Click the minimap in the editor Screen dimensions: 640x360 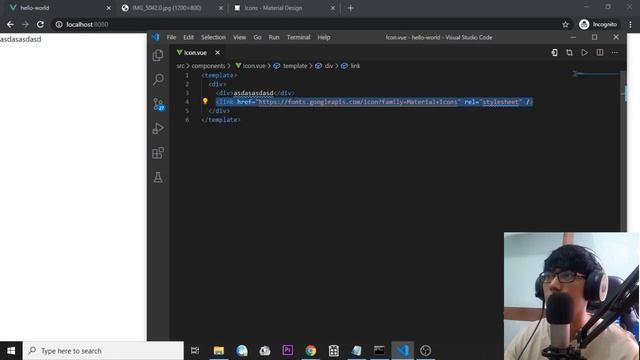pyautogui.click(x=596, y=74)
